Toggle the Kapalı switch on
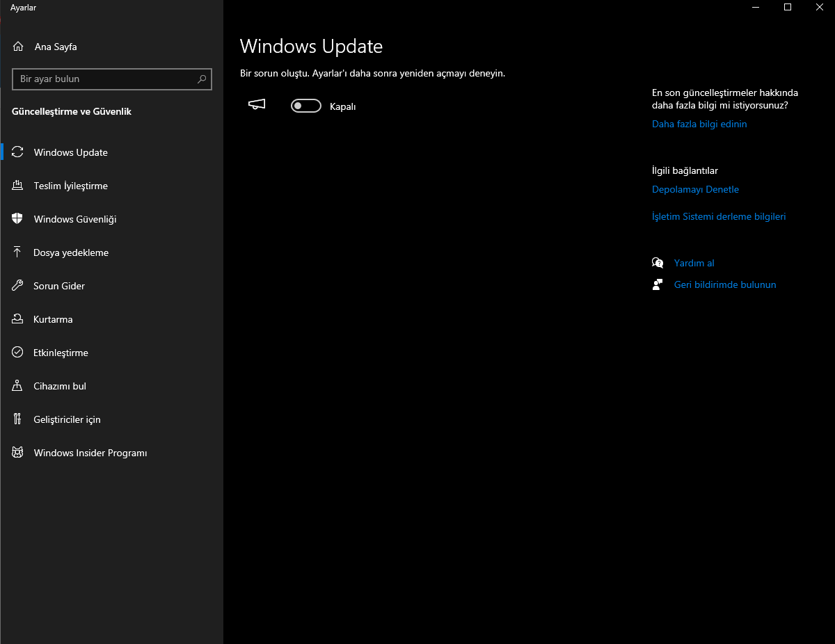This screenshot has width=835, height=644. click(x=306, y=106)
